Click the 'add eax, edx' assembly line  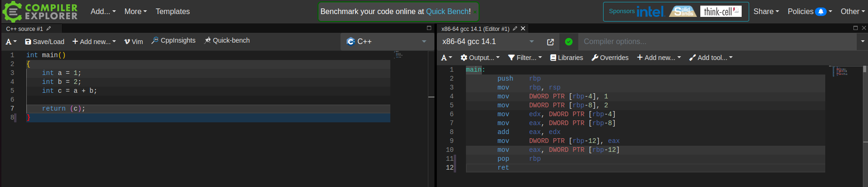(529, 132)
